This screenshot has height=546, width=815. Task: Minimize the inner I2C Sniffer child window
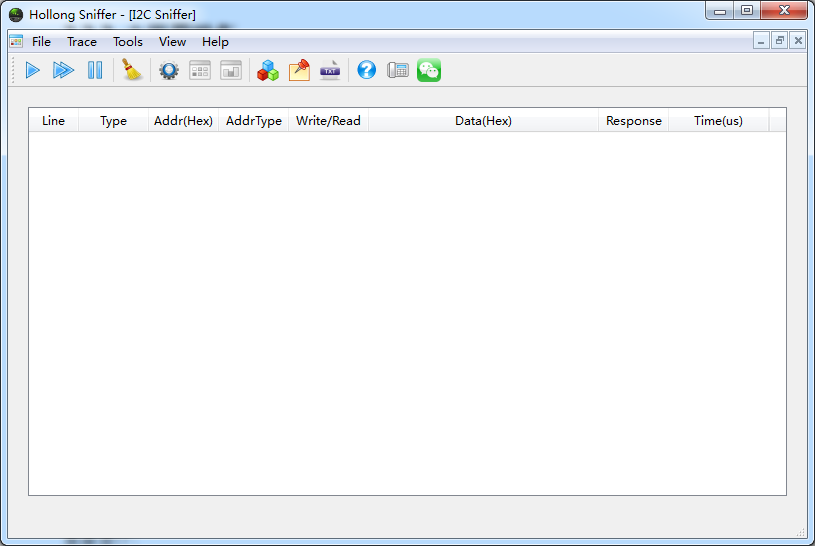point(761,41)
